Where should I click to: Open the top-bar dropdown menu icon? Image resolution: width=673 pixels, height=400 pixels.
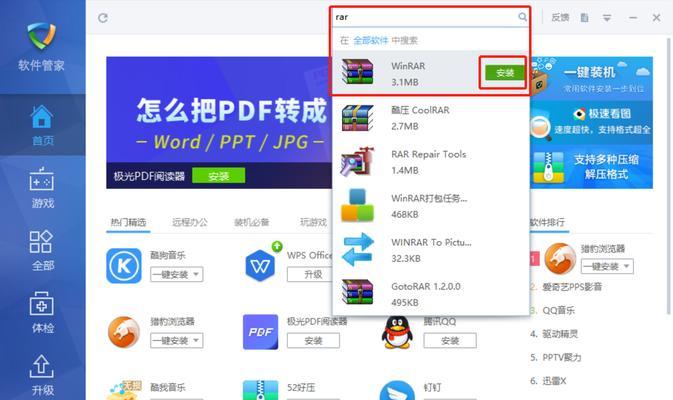pos(607,18)
